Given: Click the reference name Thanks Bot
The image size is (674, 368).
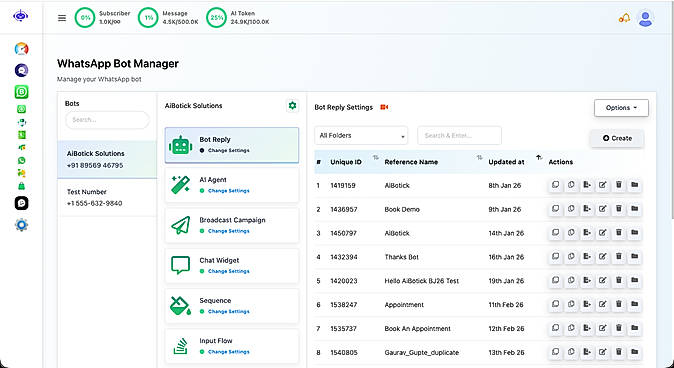Looking at the screenshot, I should click(401, 257).
